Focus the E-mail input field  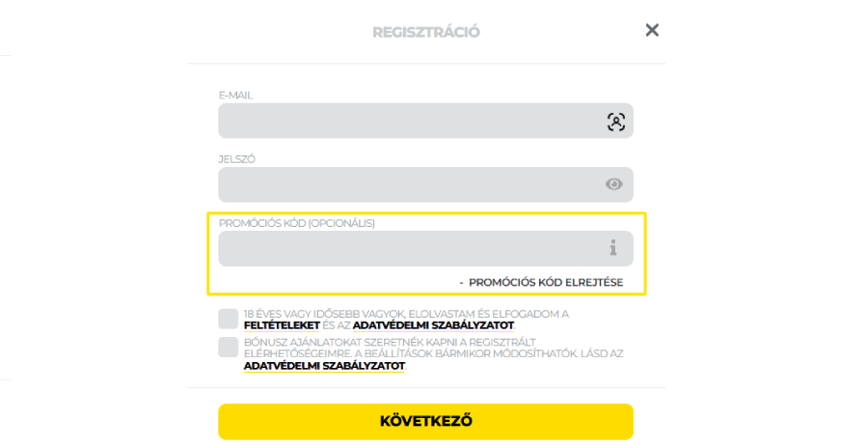coord(405,122)
